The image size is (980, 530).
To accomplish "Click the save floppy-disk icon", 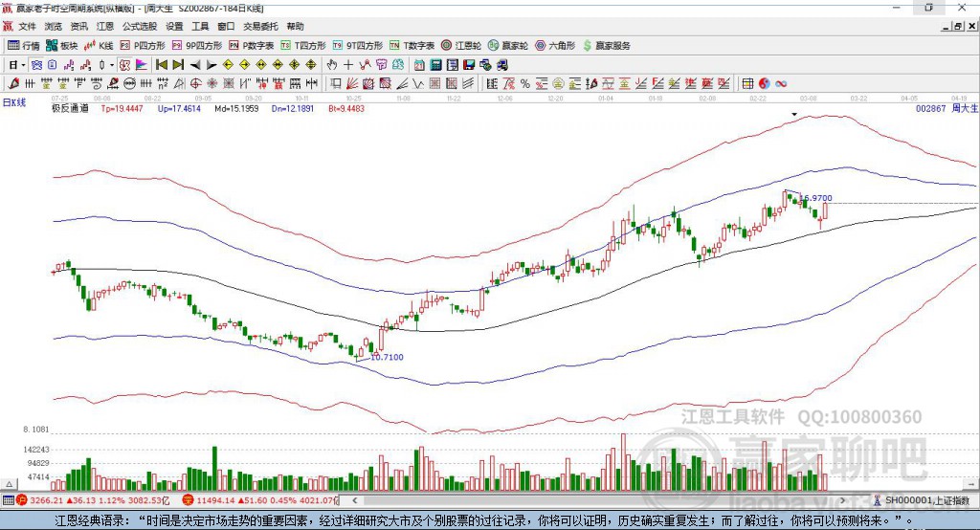I will [x=469, y=65].
